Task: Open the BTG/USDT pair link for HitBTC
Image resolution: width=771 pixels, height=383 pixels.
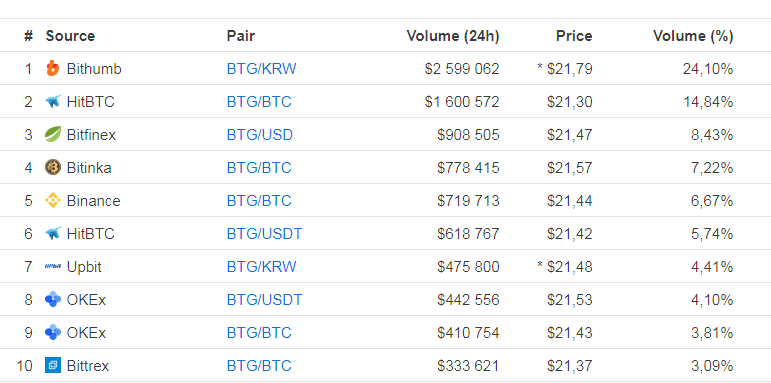Action: pyautogui.click(x=265, y=234)
